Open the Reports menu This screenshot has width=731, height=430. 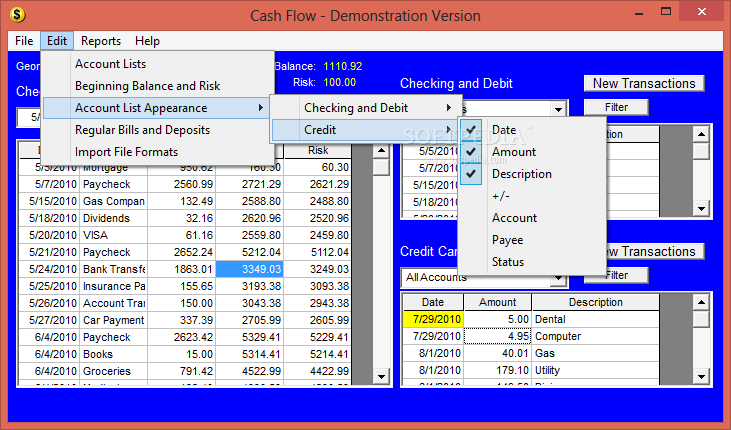point(101,41)
